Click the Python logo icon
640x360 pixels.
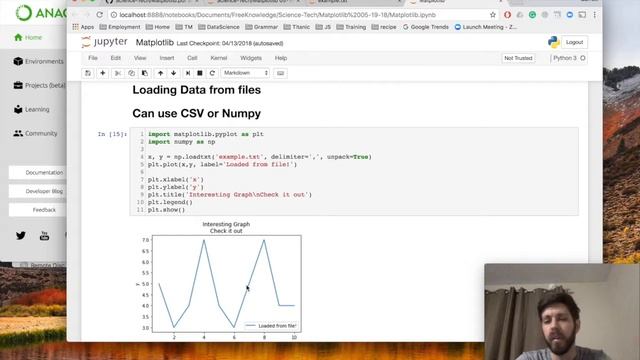[x=553, y=42]
